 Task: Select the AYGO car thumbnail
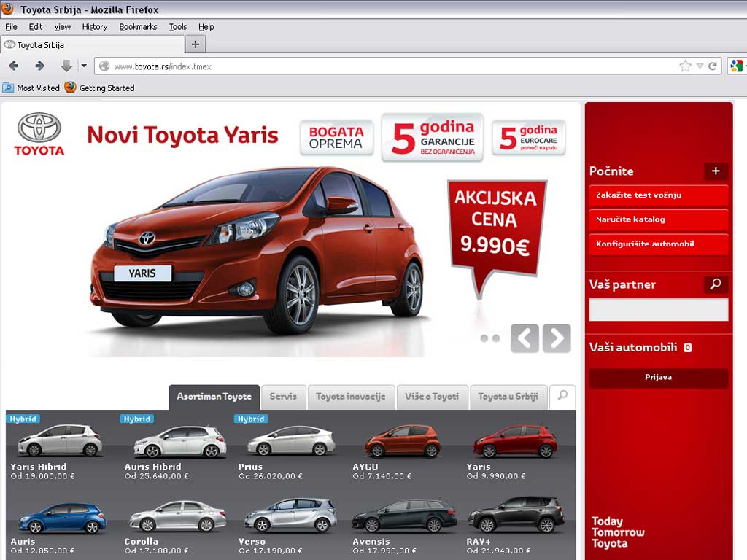tap(403, 441)
